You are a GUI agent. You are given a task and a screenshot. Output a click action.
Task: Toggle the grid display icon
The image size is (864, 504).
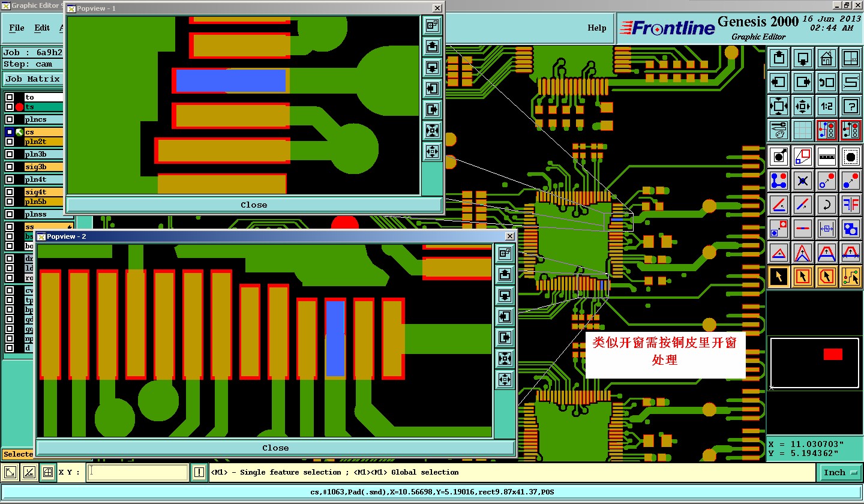803,130
